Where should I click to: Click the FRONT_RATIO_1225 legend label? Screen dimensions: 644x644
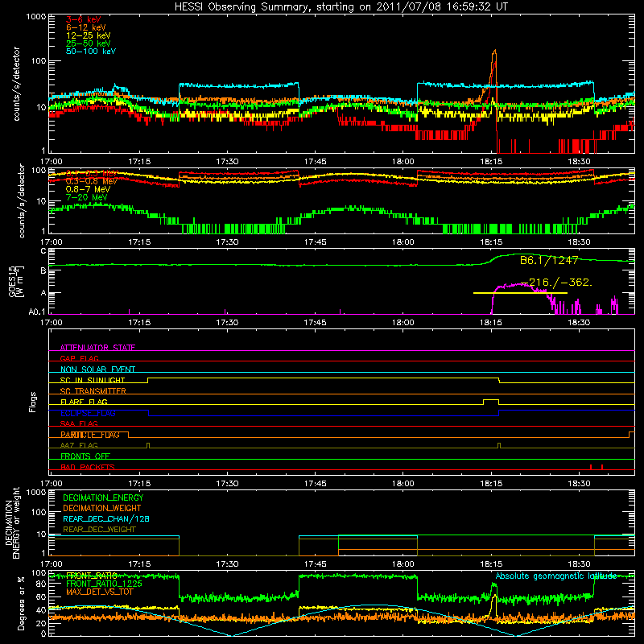click(x=105, y=584)
